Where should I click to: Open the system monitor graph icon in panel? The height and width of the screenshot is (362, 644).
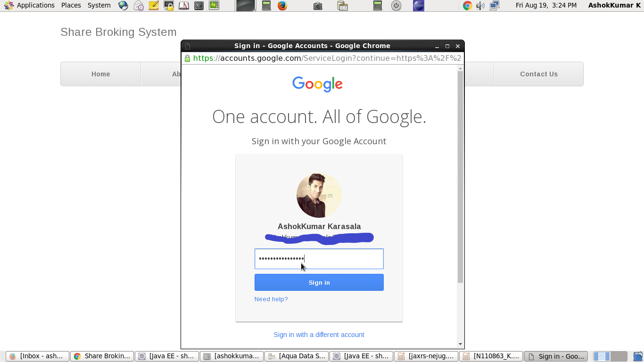coord(214,6)
